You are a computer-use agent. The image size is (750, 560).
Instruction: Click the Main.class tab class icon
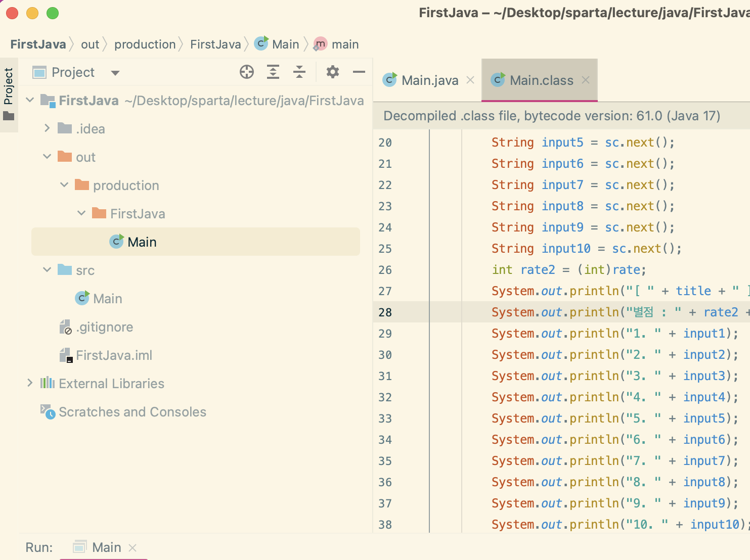tap(498, 79)
